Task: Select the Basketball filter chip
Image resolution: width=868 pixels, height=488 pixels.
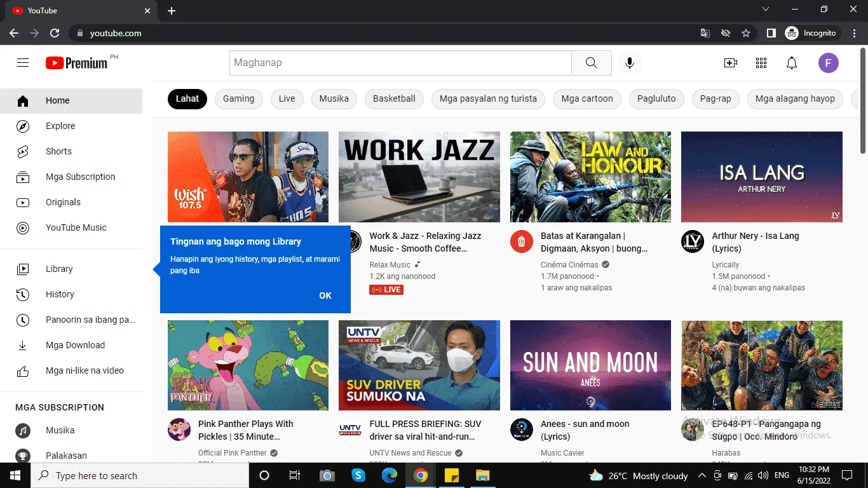Action: (394, 99)
